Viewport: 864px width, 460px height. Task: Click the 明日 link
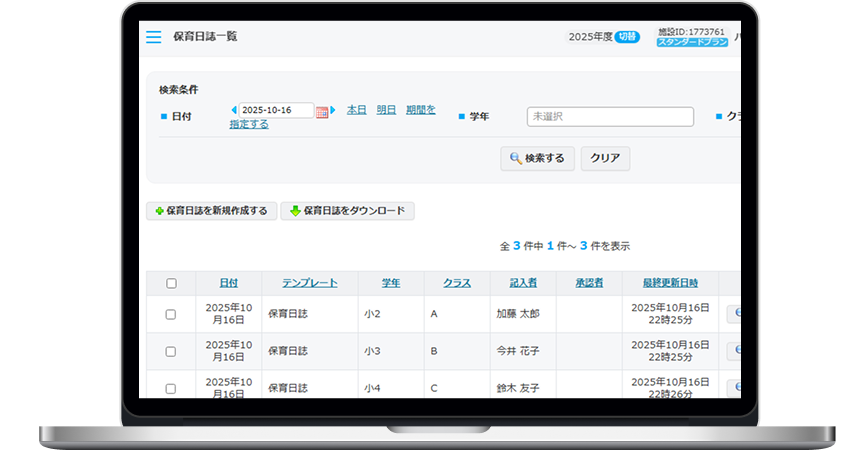pyautogui.click(x=386, y=110)
